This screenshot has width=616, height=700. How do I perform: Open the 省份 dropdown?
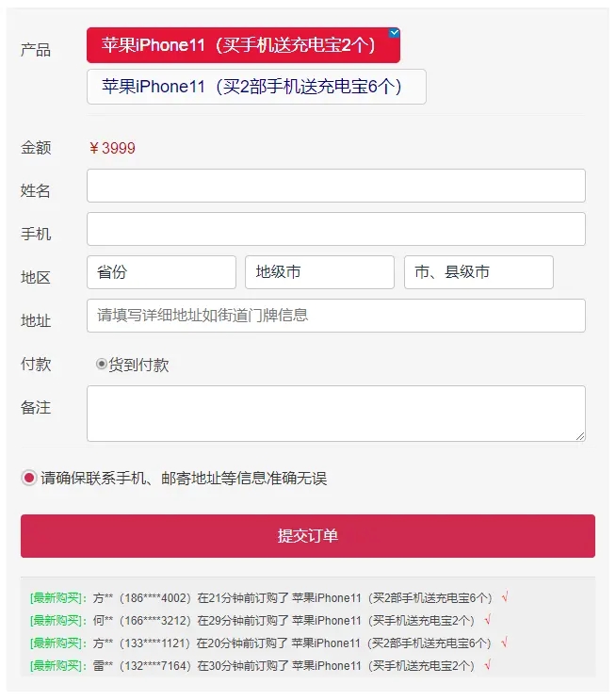(x=161, y=272)
